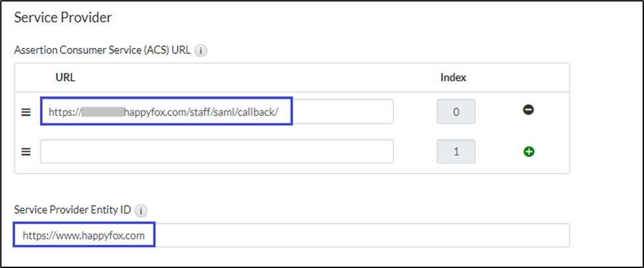This screenshot has height=268, width=644.
Task: Click info icon next to Service Provider Entity ID
Action: point(141,212)
